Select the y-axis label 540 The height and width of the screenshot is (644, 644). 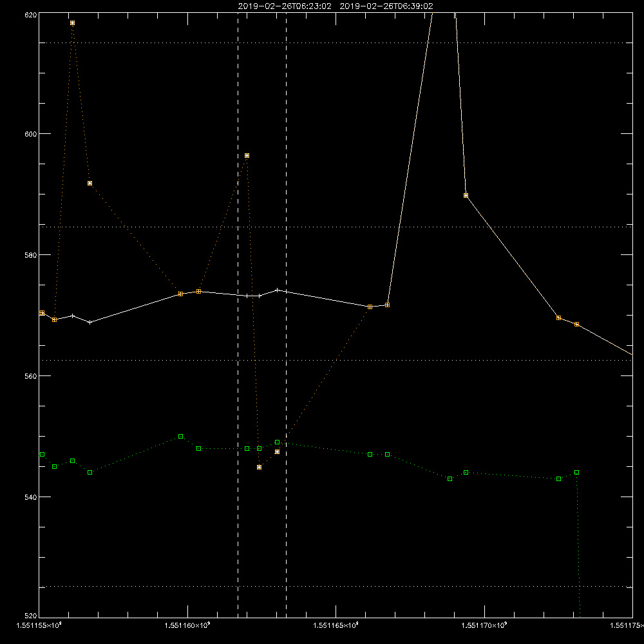coord(31,497)
